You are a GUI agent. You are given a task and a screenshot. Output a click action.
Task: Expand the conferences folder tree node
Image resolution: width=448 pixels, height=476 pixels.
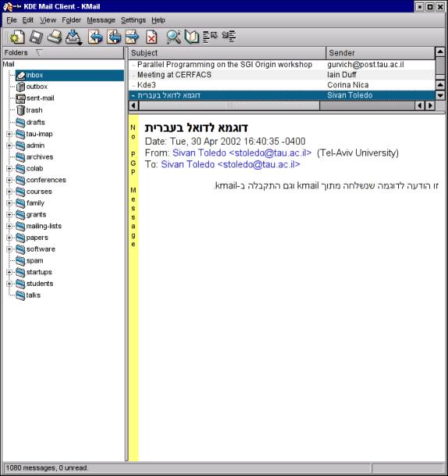[9, 180]
